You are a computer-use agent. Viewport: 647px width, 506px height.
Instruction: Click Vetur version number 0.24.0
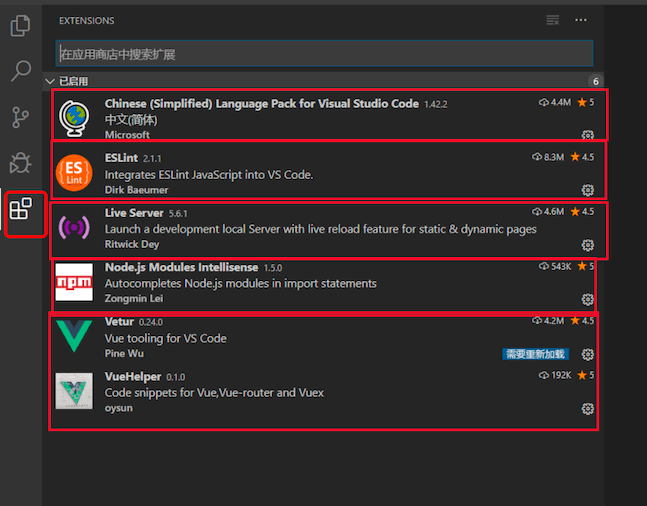coord(151,322)
